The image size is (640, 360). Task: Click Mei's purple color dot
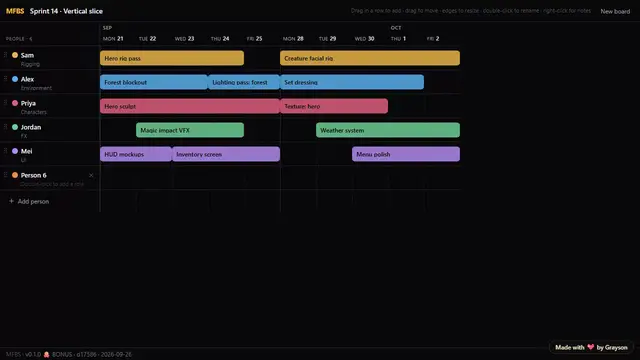(15, 151)
